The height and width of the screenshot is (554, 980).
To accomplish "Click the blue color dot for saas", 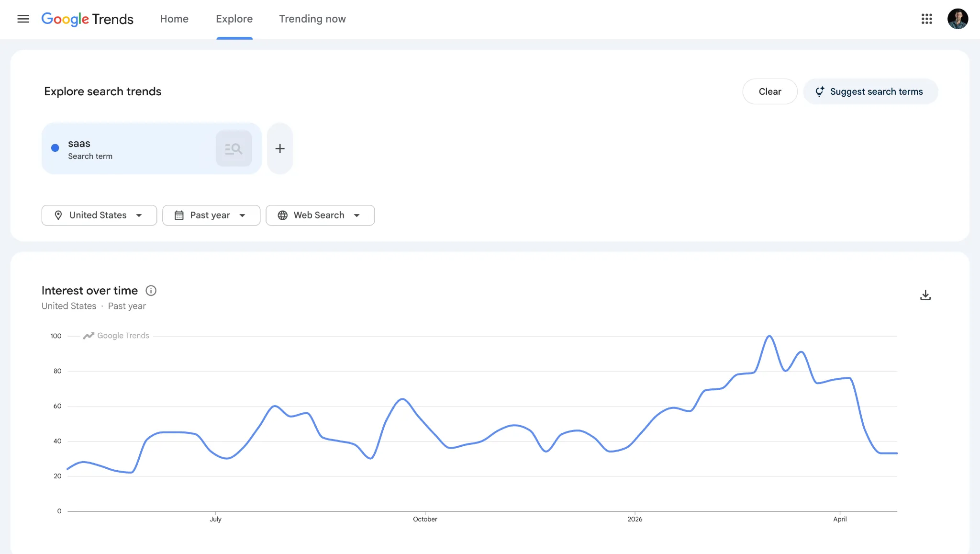I will [55, 148].
